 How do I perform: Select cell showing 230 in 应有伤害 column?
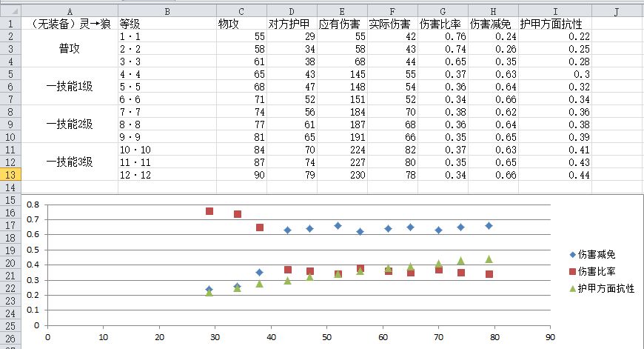point(342,175)
